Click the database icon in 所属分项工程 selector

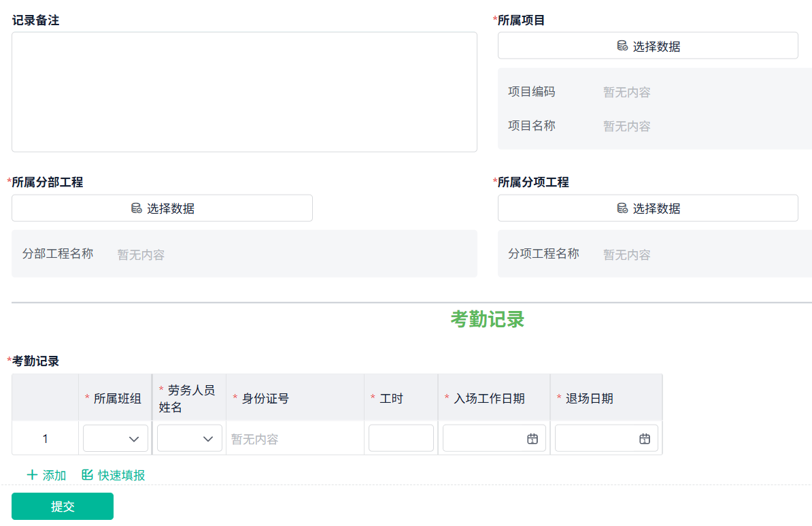click(622, 208)
